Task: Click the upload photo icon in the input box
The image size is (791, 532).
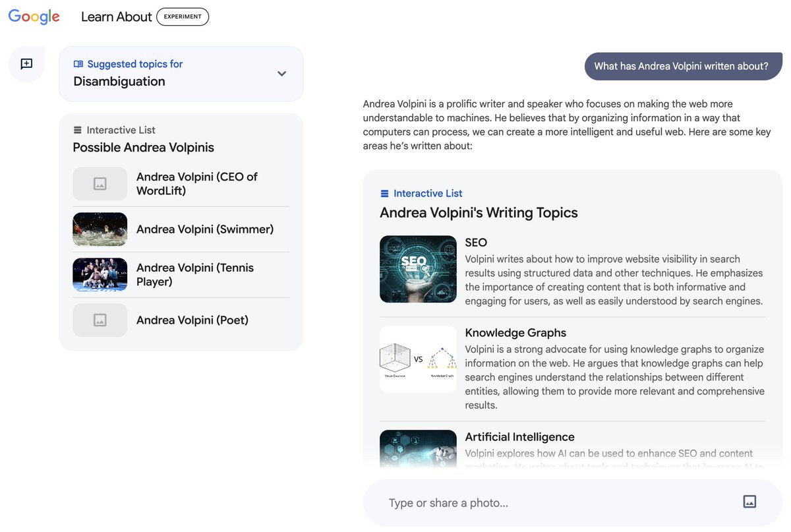Action: pos(749,502)
